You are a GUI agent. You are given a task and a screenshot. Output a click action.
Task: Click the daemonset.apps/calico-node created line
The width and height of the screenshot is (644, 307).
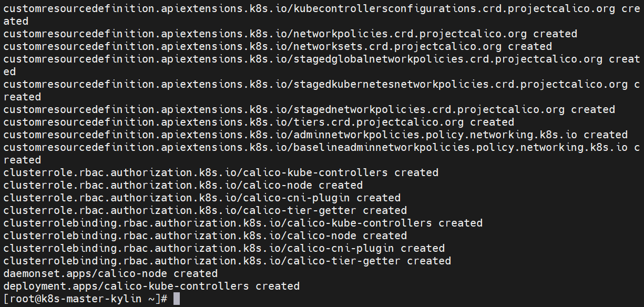point(110,273)
